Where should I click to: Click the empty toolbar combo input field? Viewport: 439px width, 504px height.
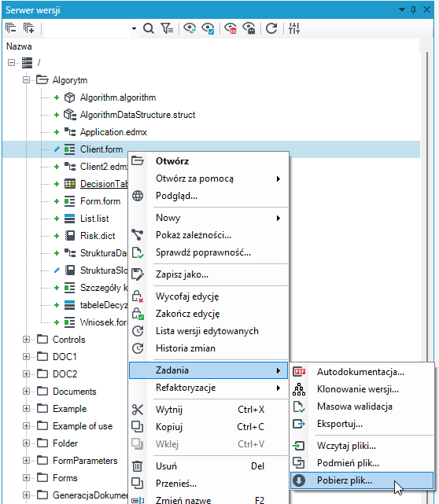[87, 28]
